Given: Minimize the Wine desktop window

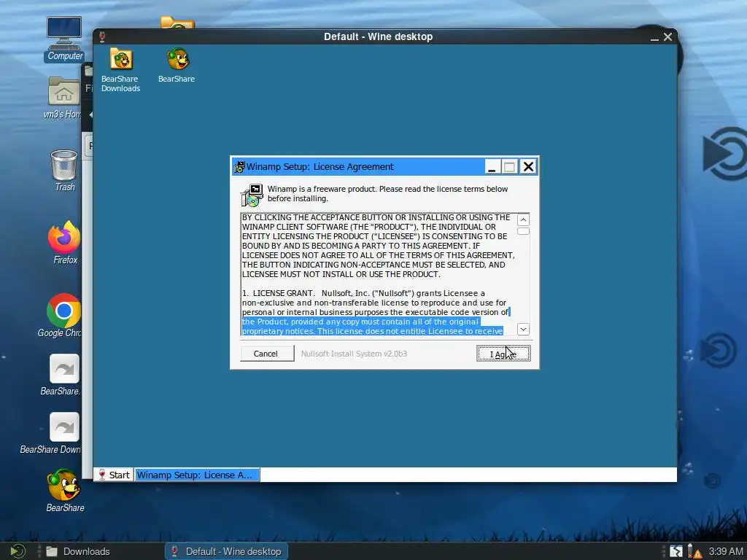Looking at the screenshot, I should [654, 37].
